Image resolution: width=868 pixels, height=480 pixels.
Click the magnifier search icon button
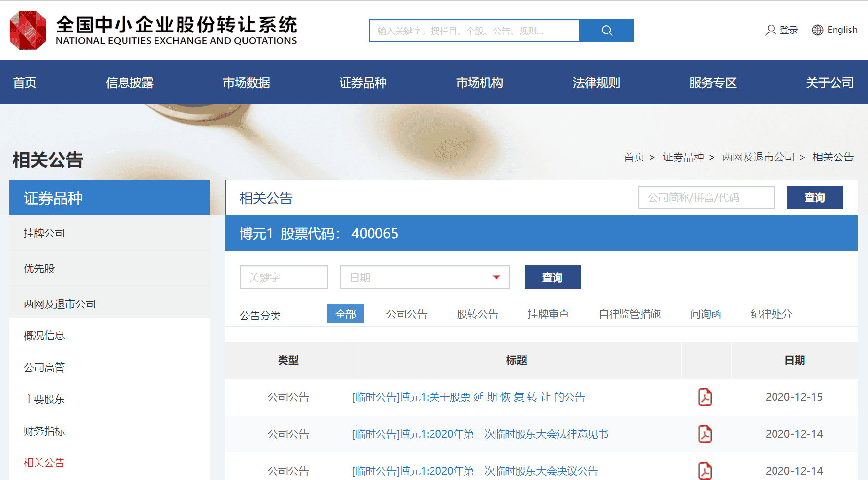coord(606,31)
